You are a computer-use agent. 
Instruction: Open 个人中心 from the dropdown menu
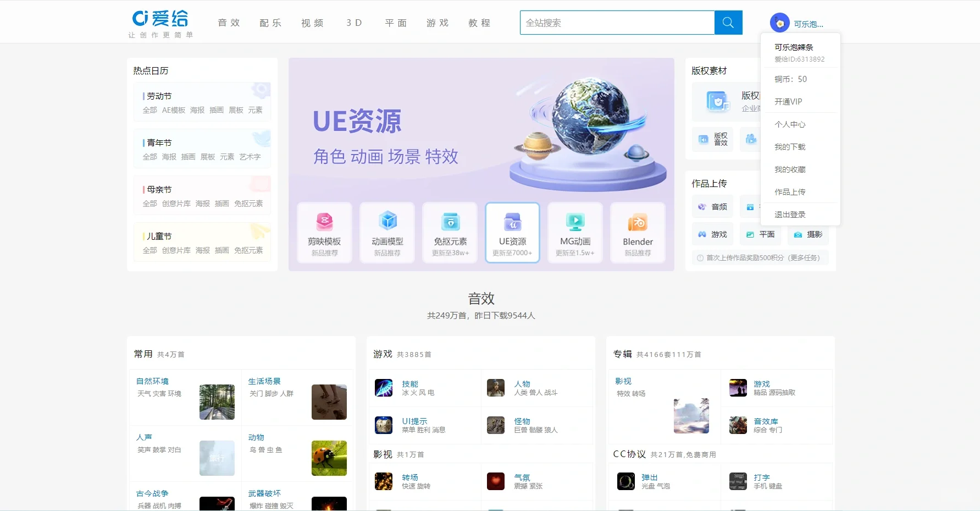click(x=790, y=124)
